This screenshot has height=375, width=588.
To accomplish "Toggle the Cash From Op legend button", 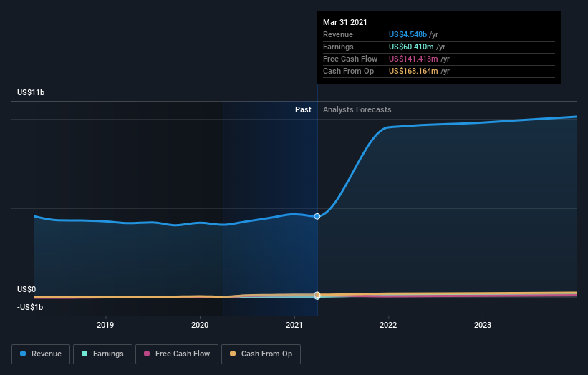I will tap(261, 354).
